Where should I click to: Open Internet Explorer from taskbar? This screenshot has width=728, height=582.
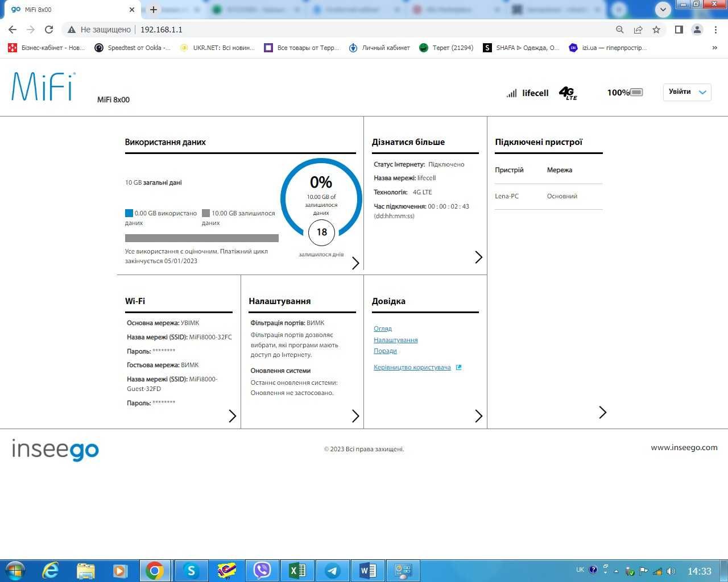[51, 571]
